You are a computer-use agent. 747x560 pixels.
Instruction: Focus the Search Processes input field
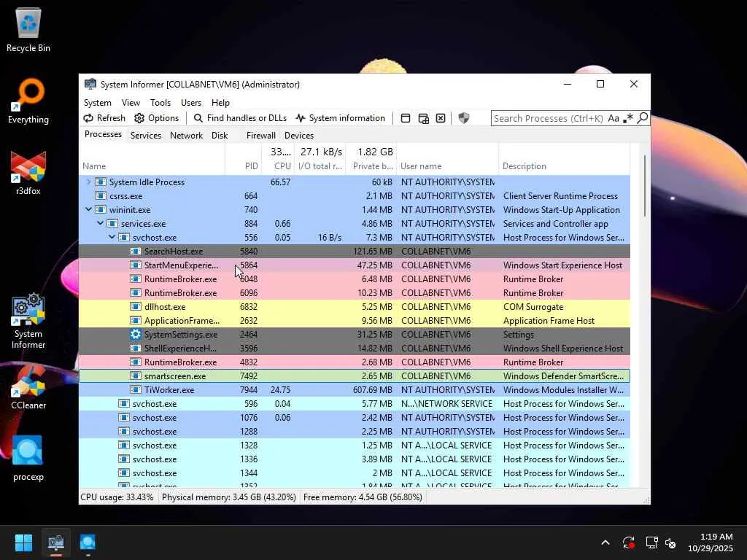coord(549,118)
